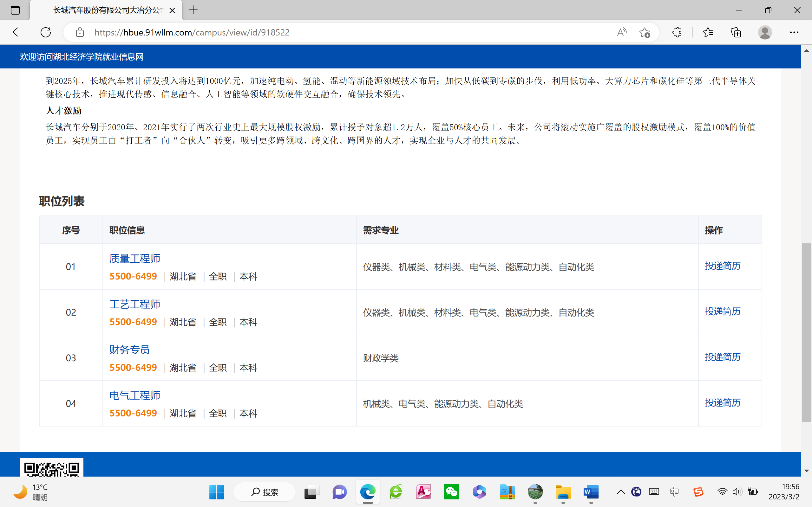This screenshot has height=507, width=812.
Task: Click the page vertical scrollbar thumb
Action: [806, 332]
